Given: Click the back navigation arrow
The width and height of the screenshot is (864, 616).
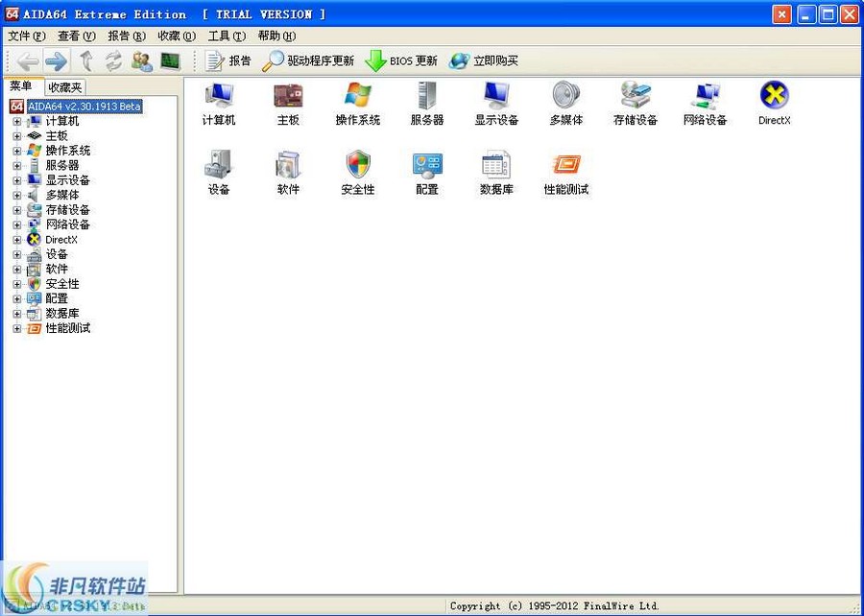Looking at the screenshot, I should 25,59.
